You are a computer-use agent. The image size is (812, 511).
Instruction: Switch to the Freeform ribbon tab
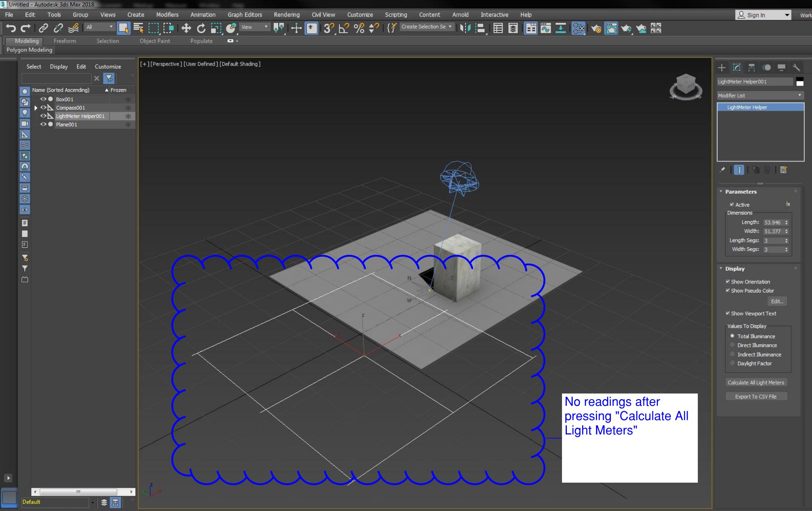[x=65, y=41]
